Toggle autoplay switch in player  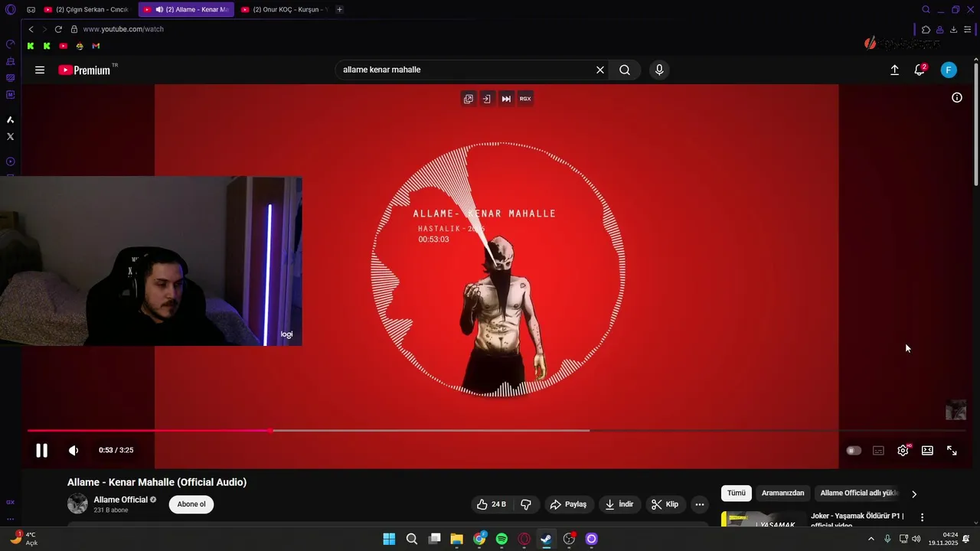click(854, 451)
